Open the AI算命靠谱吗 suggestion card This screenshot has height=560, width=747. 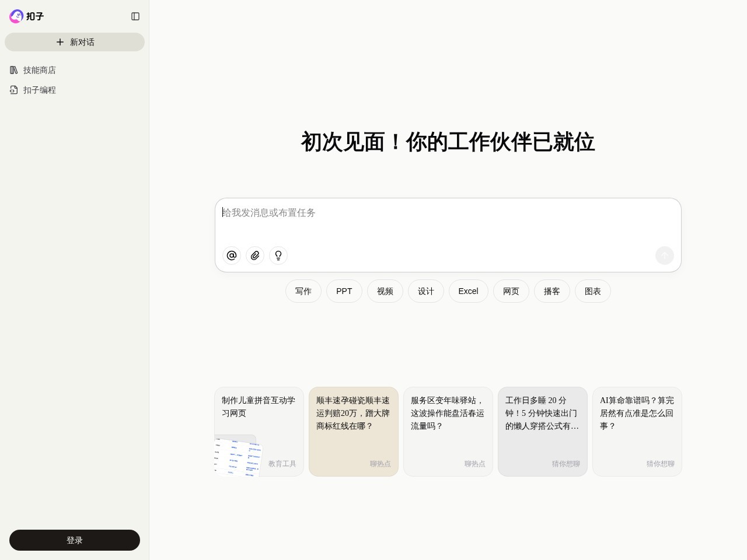[637, 432]
